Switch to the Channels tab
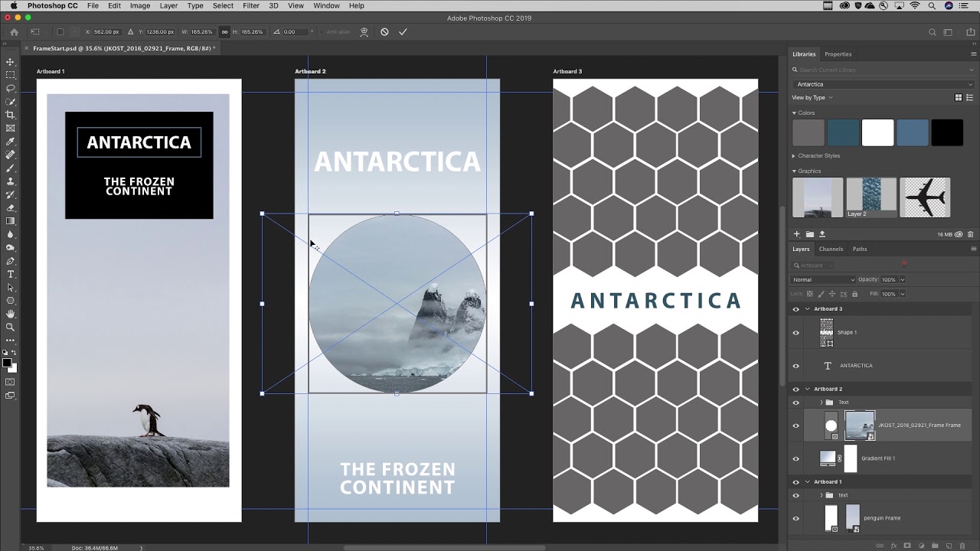Screen dimensions: 980x551 coord(831,249)
